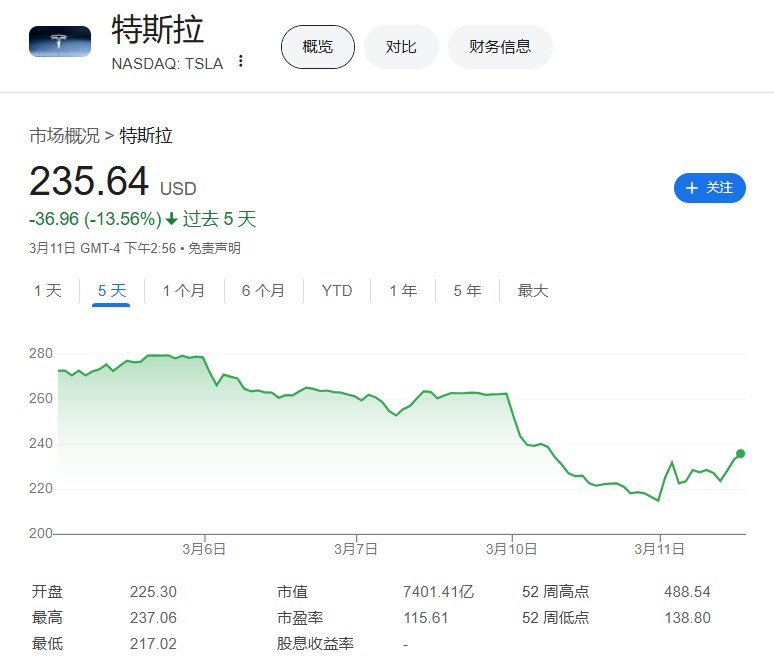Show the 5 年 chart range
This screenshot has height=667, width=774.
pos(467,290)
